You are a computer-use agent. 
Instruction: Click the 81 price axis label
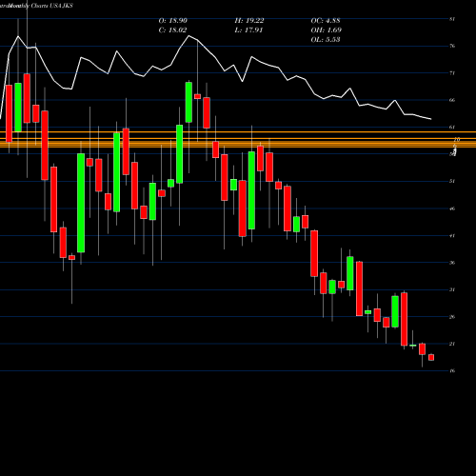(452, 19)
